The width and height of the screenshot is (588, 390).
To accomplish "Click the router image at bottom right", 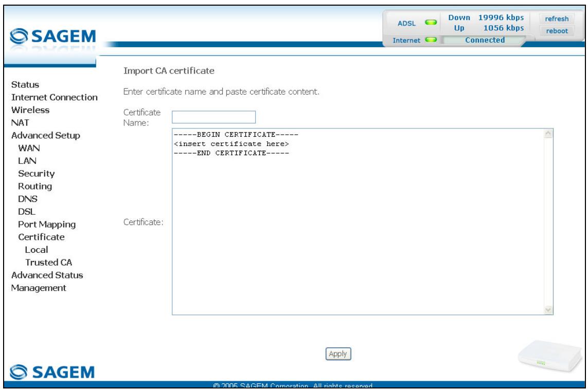I will [549, 356].
